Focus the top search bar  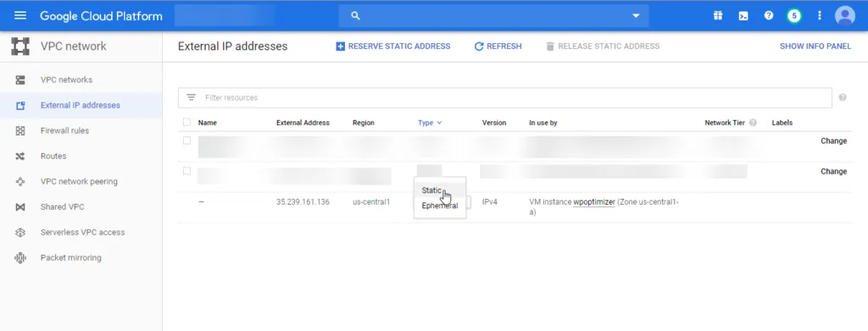(x=493, y=15)
